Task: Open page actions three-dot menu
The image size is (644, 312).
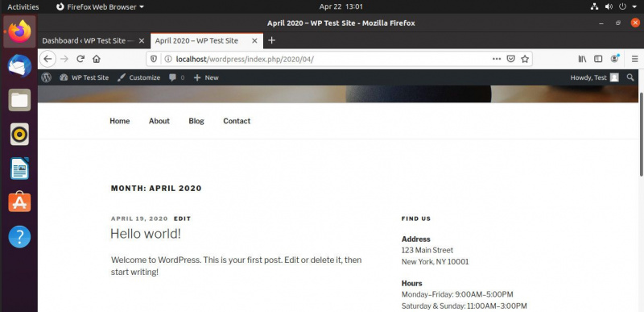Action: (x=497, y=59)
